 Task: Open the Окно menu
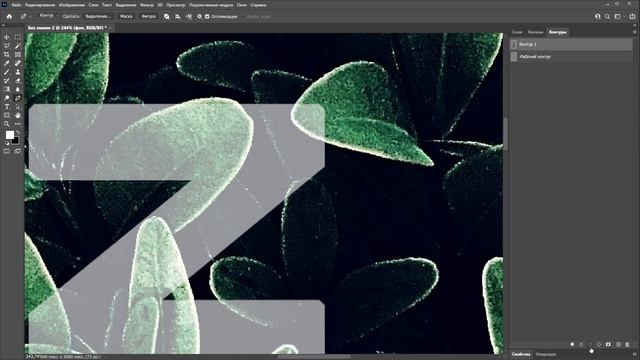point(242,5)
